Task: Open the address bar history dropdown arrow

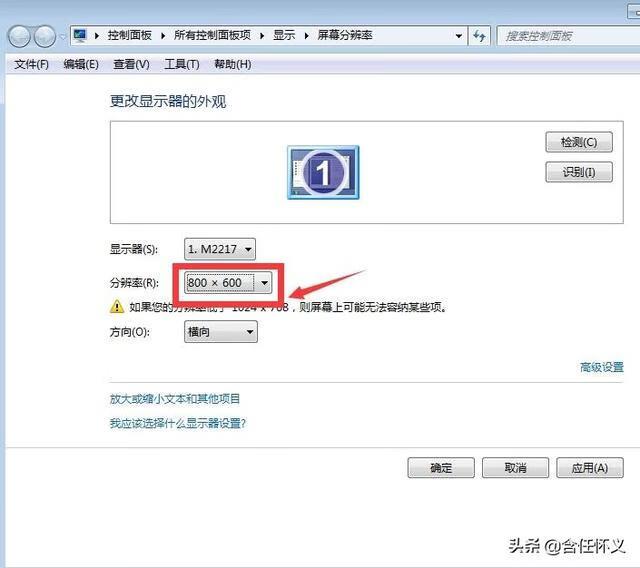Action: [x=459, y=35]
